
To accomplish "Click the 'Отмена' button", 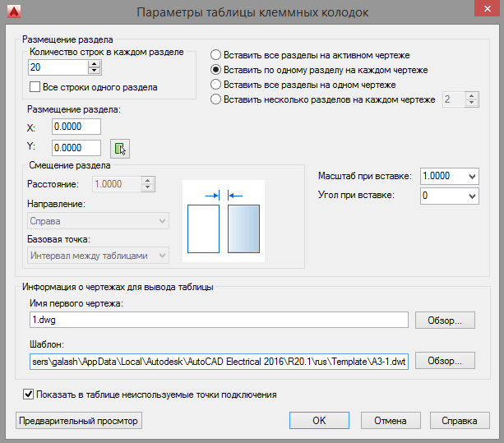I will pyautogui.click(x=391, y=421).
